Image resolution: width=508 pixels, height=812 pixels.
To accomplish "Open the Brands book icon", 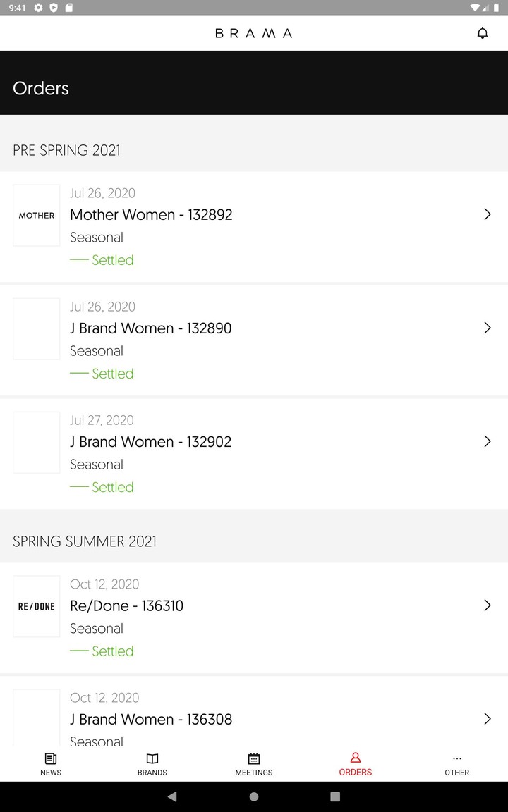I will 152,758.
